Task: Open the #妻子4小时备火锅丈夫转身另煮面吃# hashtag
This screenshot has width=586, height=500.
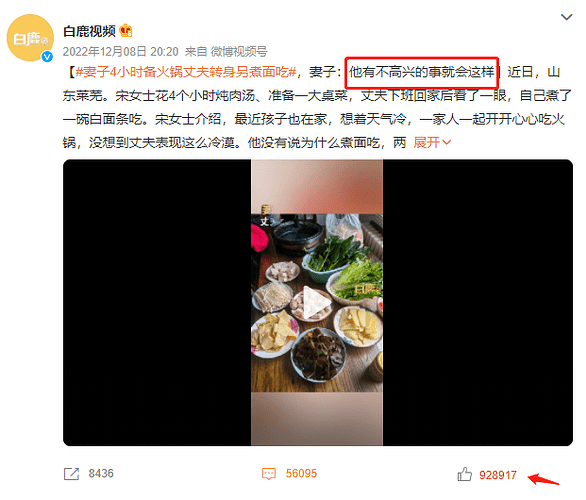Action: tap(186, 72)
